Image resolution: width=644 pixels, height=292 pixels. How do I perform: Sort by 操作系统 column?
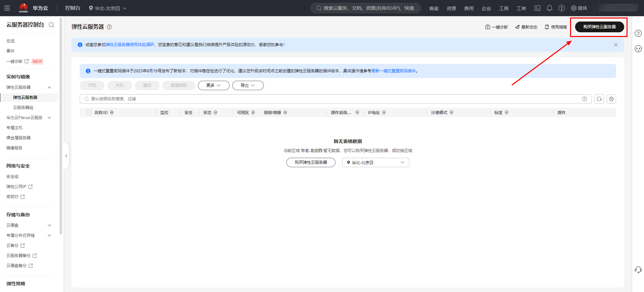point(357,112)
